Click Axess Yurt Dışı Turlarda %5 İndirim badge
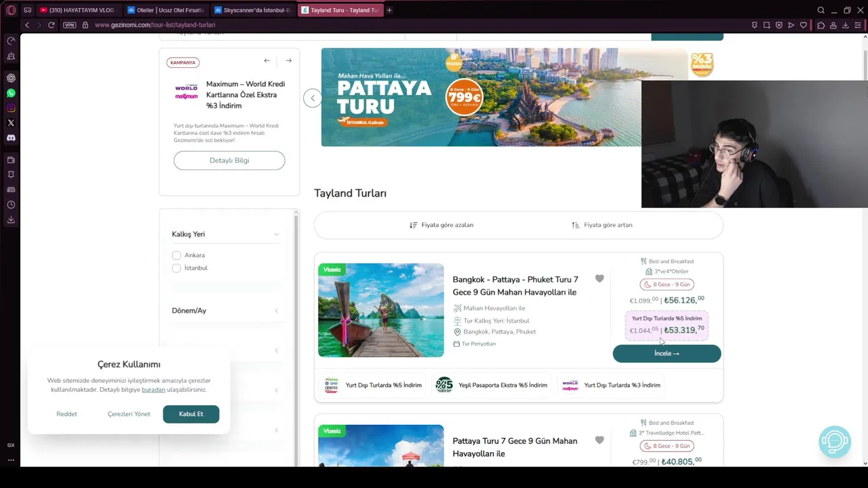This screenshot has width=868, height=488. pyautogui.click(x=373, y=385)
